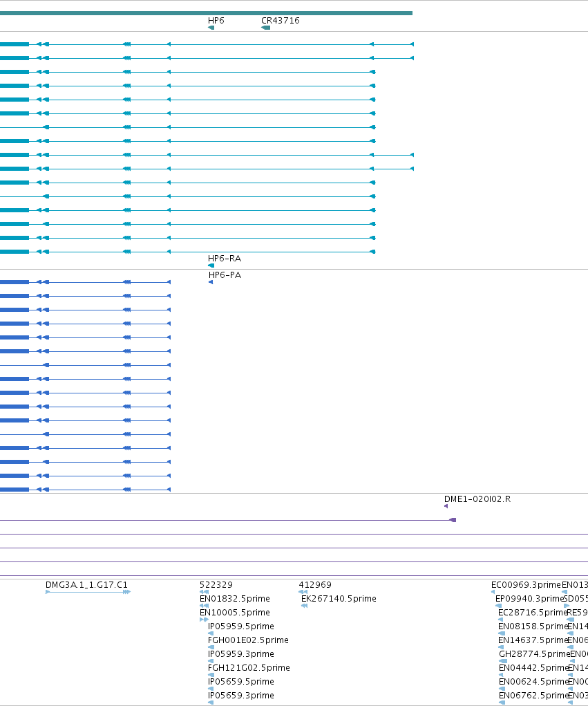Viewport: 588px width, 706px height.
Task: Select the HP6-RA transcript glyph
Action: (211, 266)
